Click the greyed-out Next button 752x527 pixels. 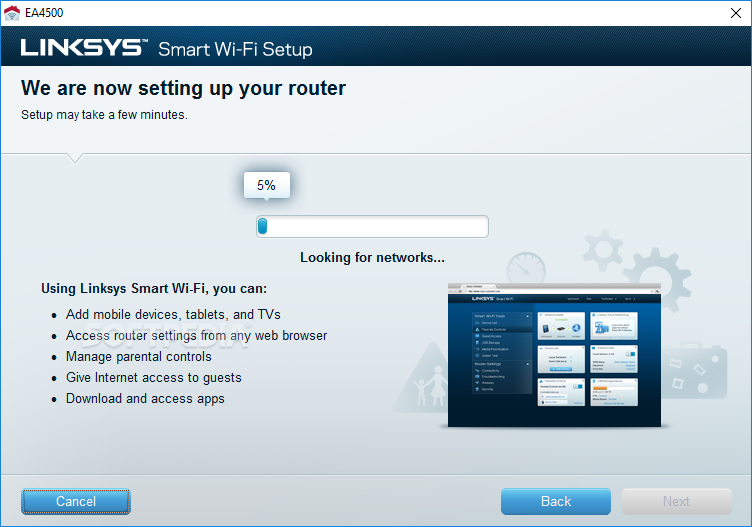tap(676, 502)
